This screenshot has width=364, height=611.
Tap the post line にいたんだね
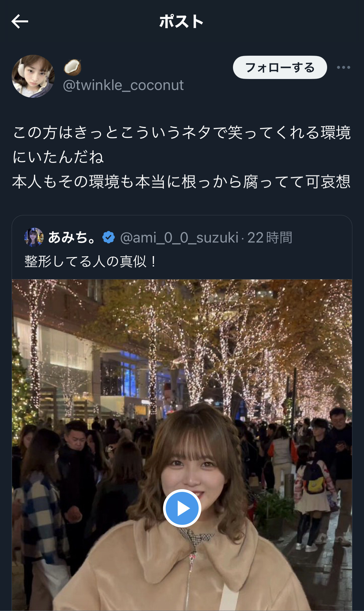click(58, 157)
